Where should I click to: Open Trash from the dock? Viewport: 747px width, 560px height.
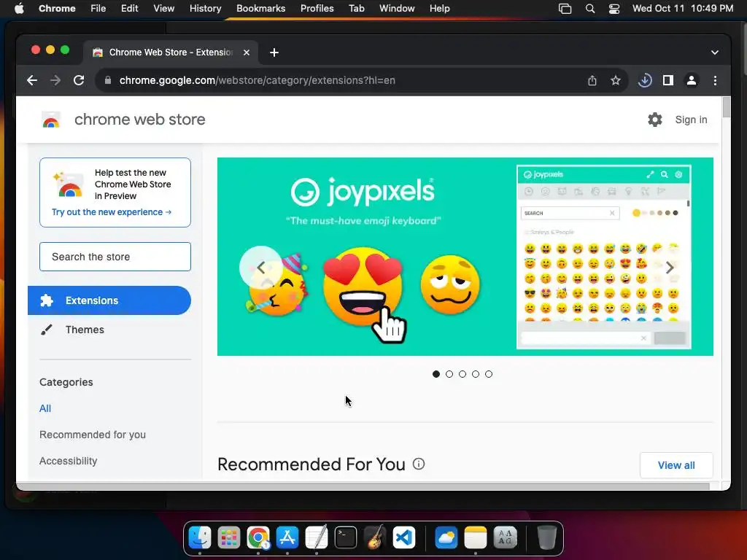pyautogui.click(x=547, y=537)
